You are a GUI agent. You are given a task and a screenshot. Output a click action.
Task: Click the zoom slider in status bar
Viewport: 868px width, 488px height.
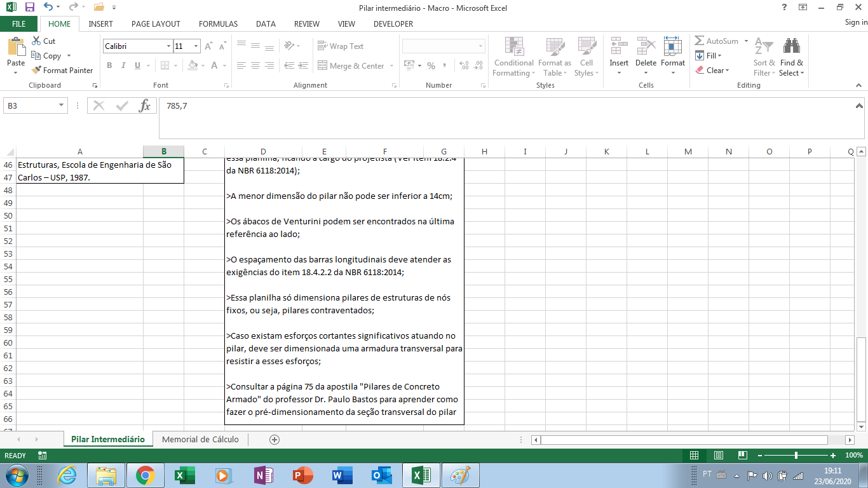tap(796, 456)
